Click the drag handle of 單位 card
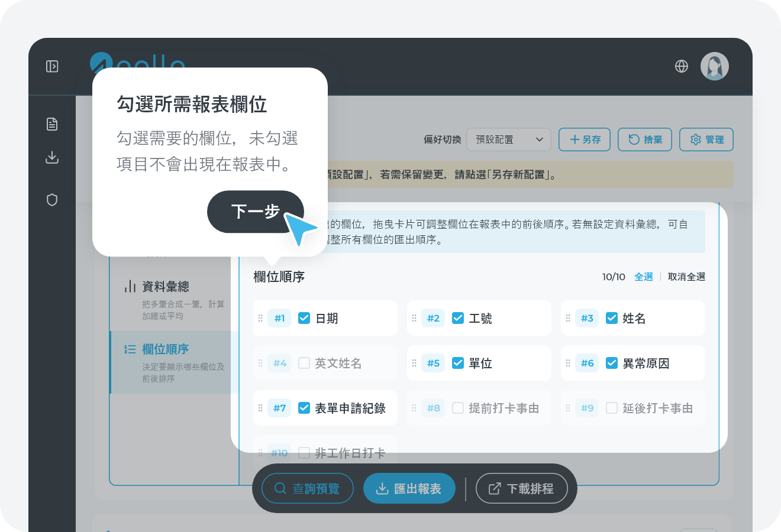Image resolution: width=781 pixels, height=532 pixels. coord(414,363)
